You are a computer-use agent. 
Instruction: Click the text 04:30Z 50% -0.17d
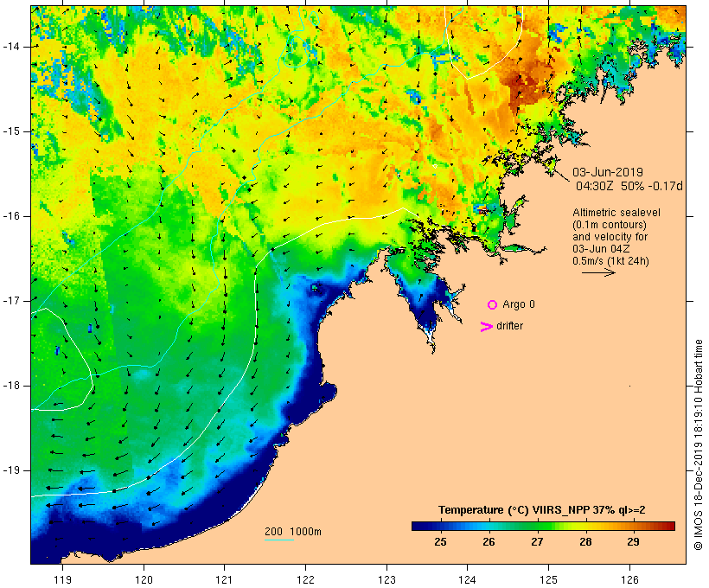click(629, 186)
